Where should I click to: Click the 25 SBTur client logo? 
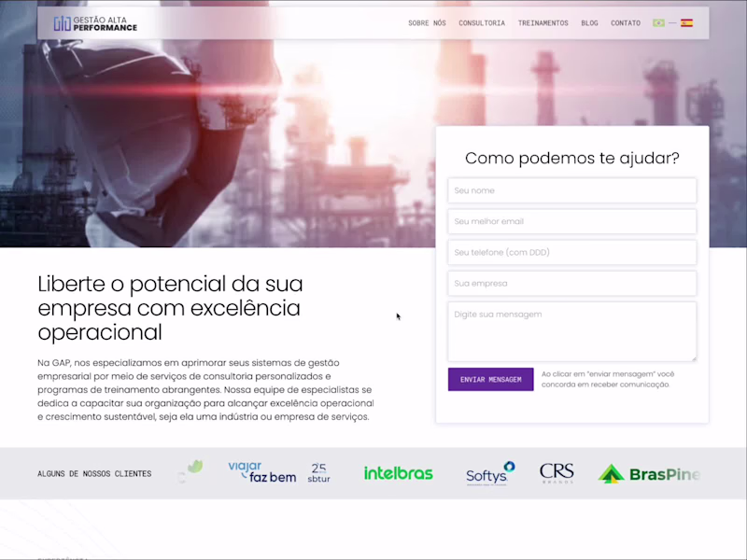point(318,473)
